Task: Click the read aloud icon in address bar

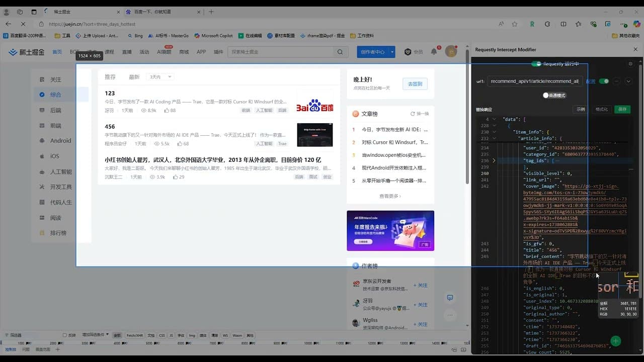Action: 501,24
